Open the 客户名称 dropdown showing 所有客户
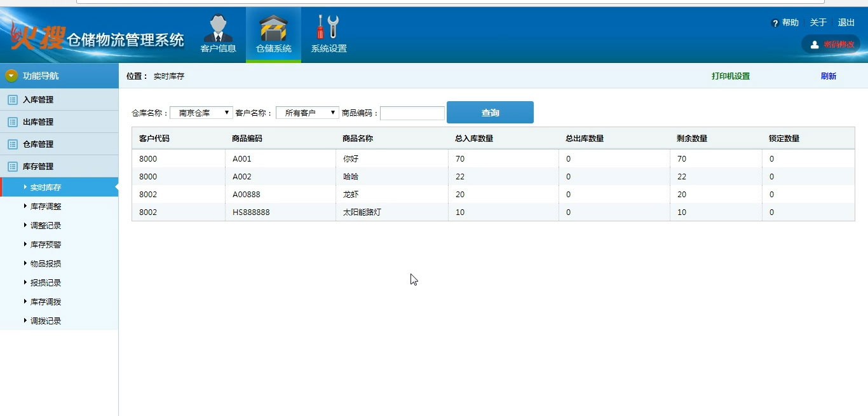Viewport: 868px width, 416px height. 308,113
